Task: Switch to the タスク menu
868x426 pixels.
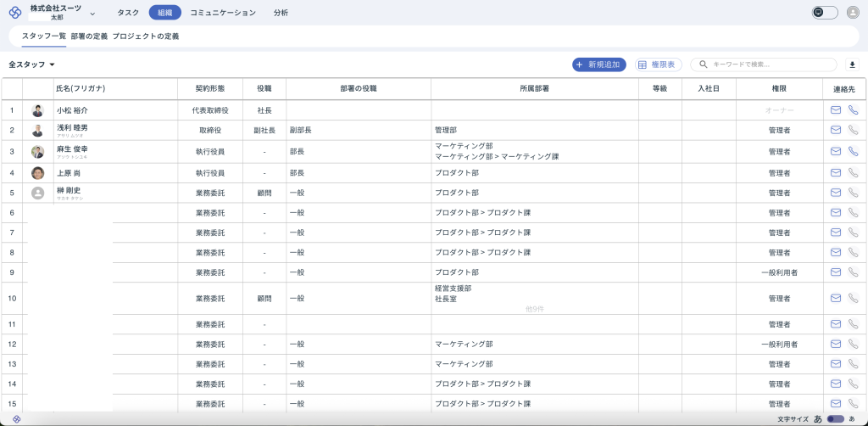Action: (x=128, y=13)
